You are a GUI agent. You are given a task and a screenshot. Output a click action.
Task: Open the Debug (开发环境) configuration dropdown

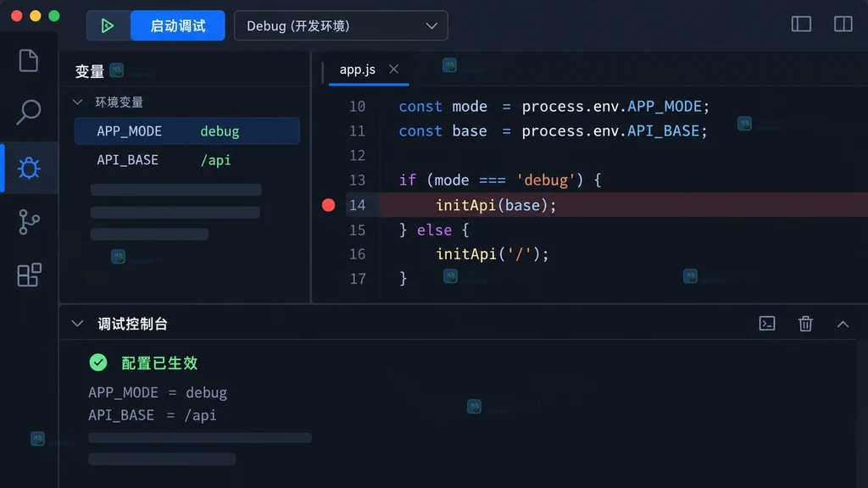pyautogui.click(x=341, y=25)
